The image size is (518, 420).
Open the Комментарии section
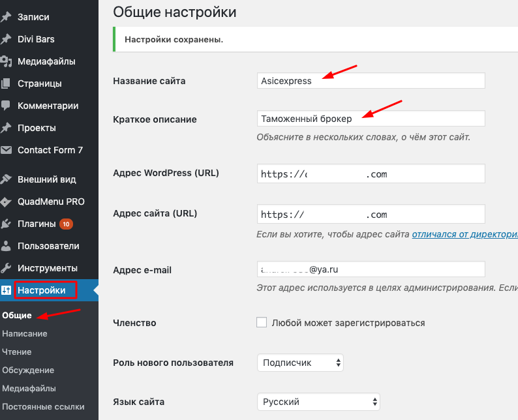[x=49, y=106]
